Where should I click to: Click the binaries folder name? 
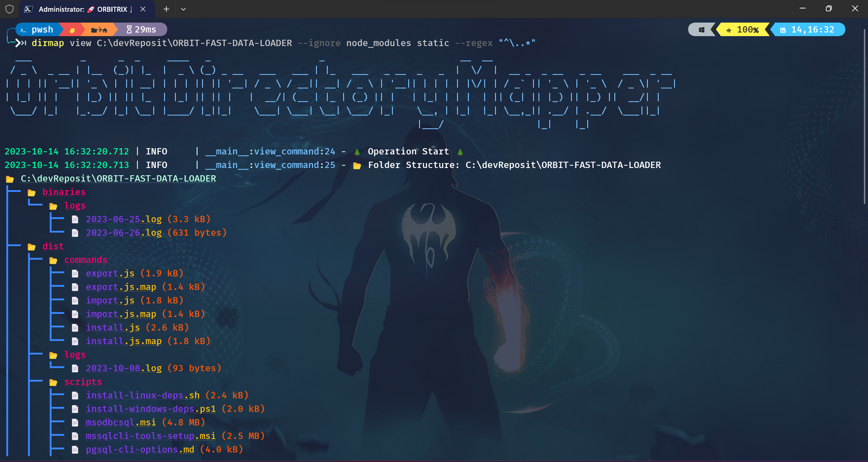click(x=64, y=192)
